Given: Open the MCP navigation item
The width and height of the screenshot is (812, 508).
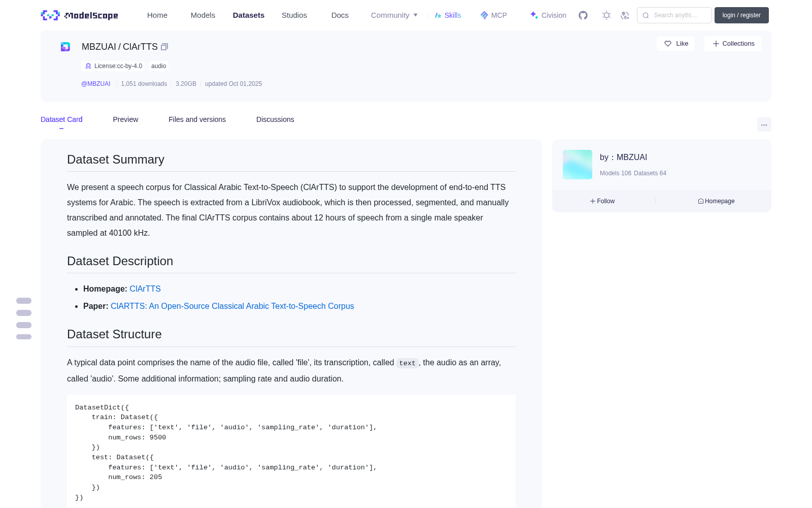Looking at the screenshot, I should coord(494,15).
